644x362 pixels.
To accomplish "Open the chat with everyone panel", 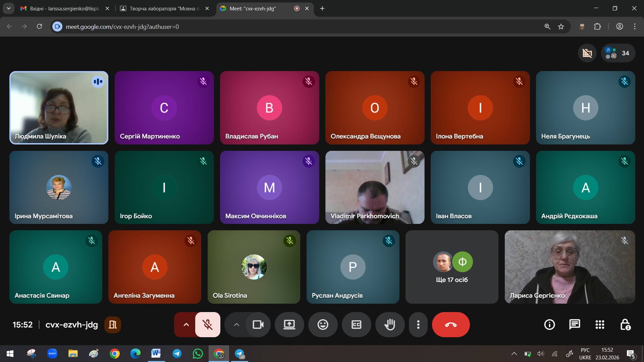I will tap(575, 324).
